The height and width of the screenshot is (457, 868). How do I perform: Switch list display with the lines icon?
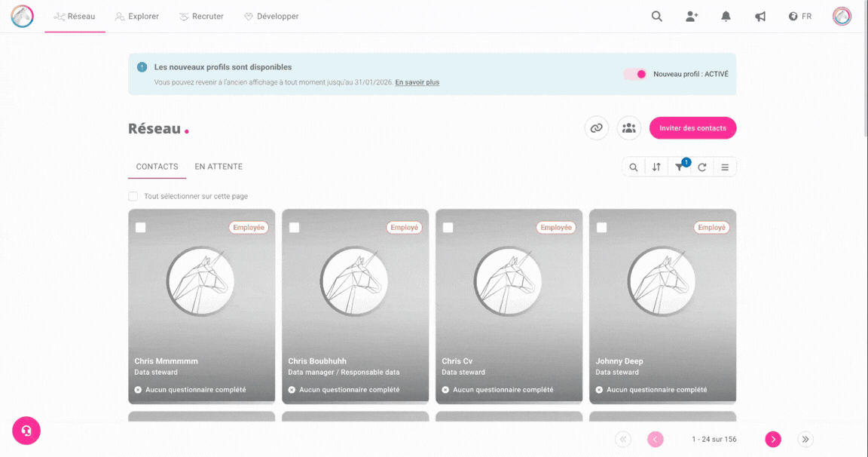point(725,167)
